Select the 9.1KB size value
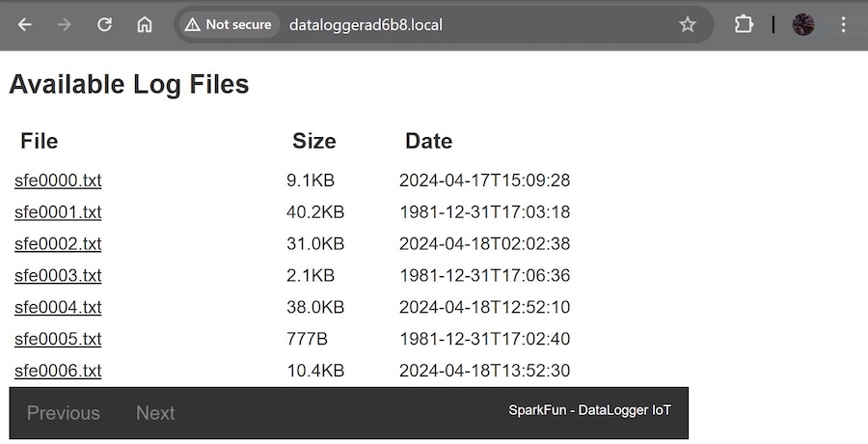868x444 pixels. (311, 180)
